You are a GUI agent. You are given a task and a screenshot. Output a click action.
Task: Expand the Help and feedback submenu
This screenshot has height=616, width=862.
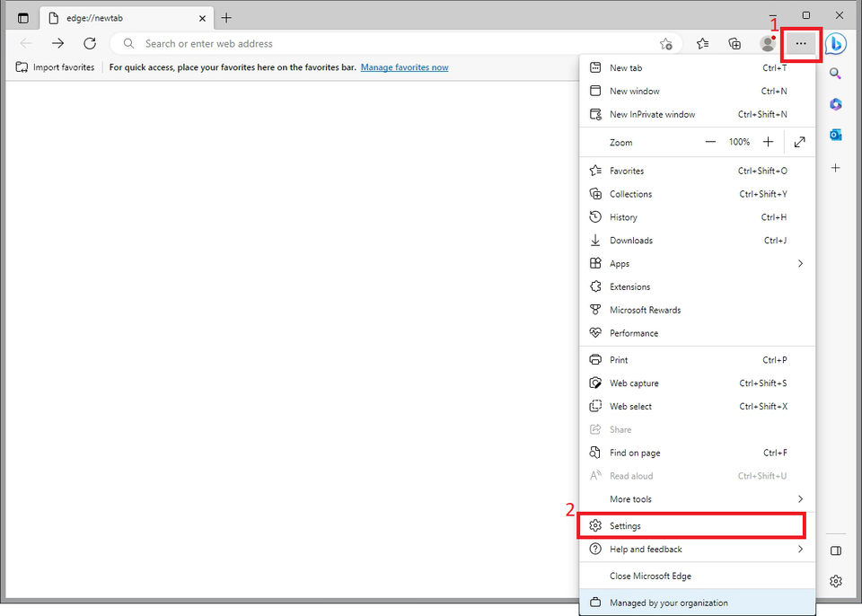pos(799,550)
